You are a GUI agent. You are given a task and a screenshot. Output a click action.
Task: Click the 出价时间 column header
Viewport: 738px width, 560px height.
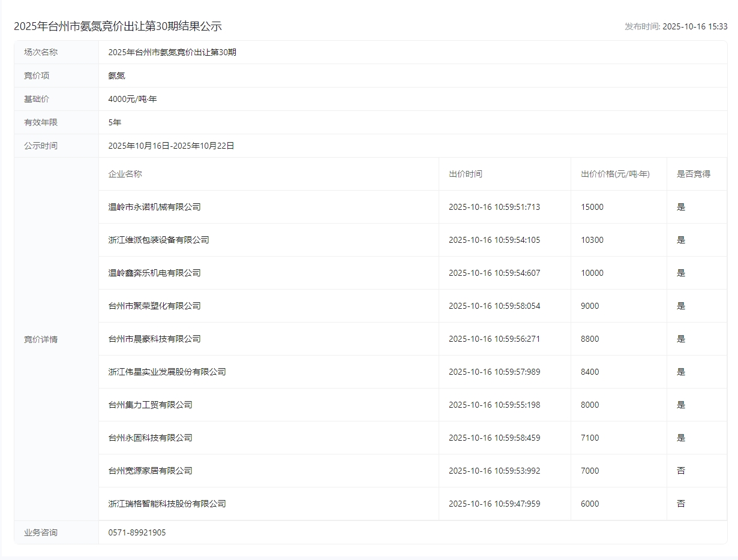(465, 174)
